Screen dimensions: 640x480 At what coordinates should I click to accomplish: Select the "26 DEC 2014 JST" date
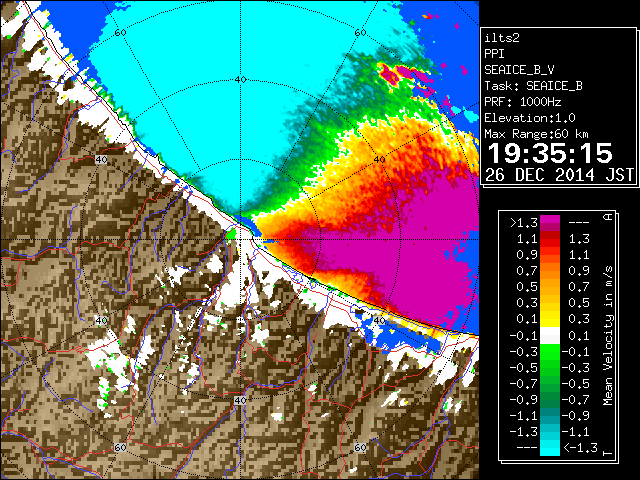pyautogui.click(x=559, y=175)
